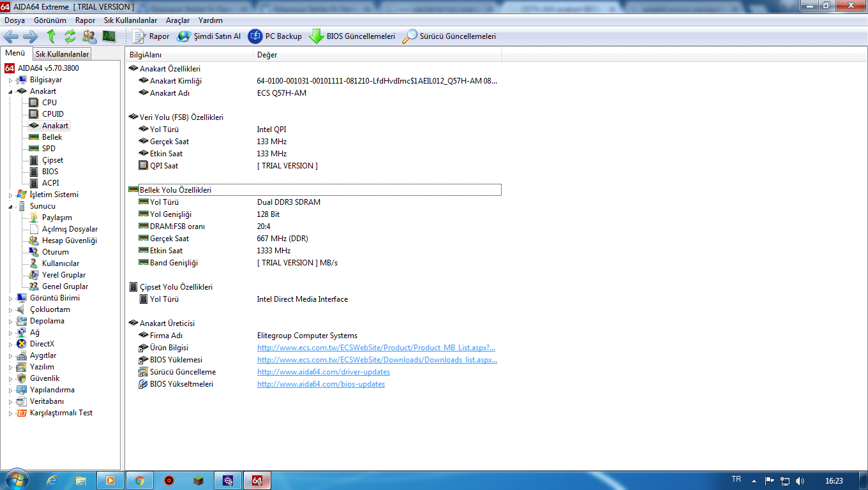Open Açılmış Dosyalar in the tree
Viewport: 868px width, 490px height.
point(70,229)
